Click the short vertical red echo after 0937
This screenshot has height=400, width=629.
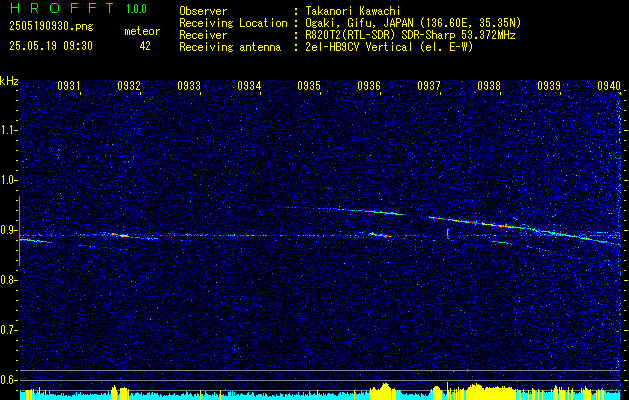(x=448, y=234)
